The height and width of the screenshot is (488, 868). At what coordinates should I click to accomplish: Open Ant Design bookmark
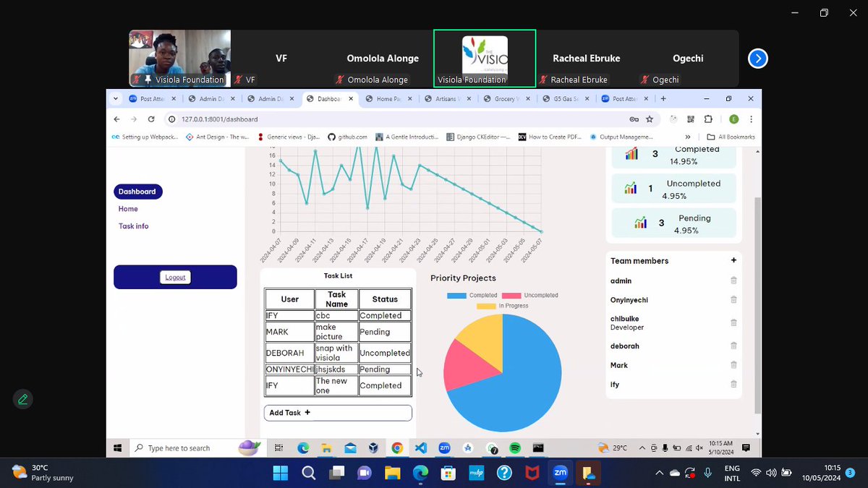pos(217,137)
